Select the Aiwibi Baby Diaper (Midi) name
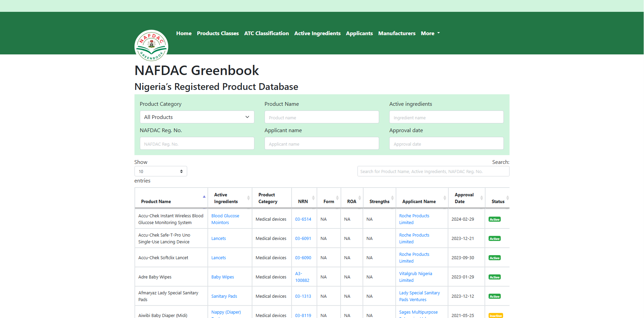This screenshot has width=644, height=318. click(163, 315)
